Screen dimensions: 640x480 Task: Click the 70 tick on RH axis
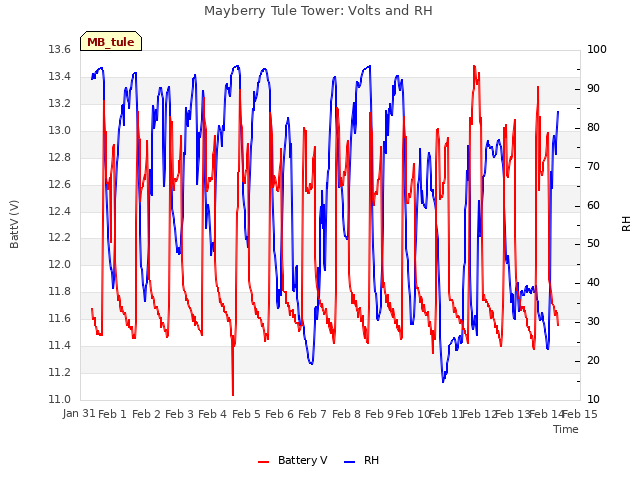(593, 167)
